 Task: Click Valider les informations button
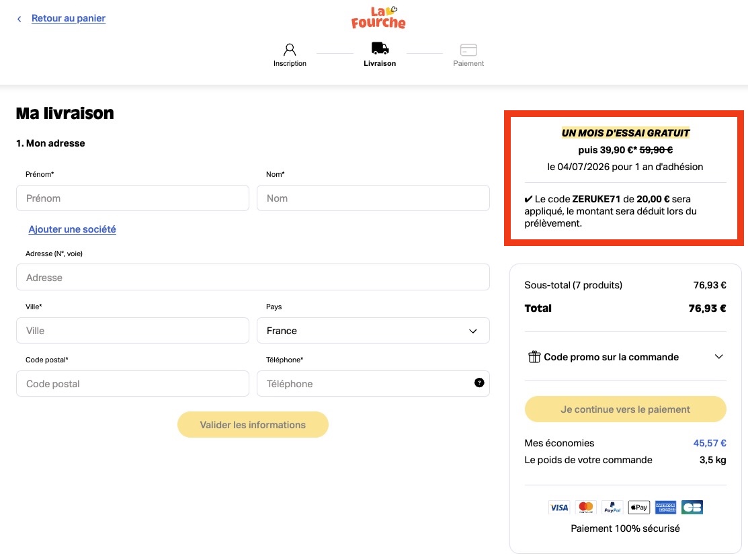(x=253, y=424)
